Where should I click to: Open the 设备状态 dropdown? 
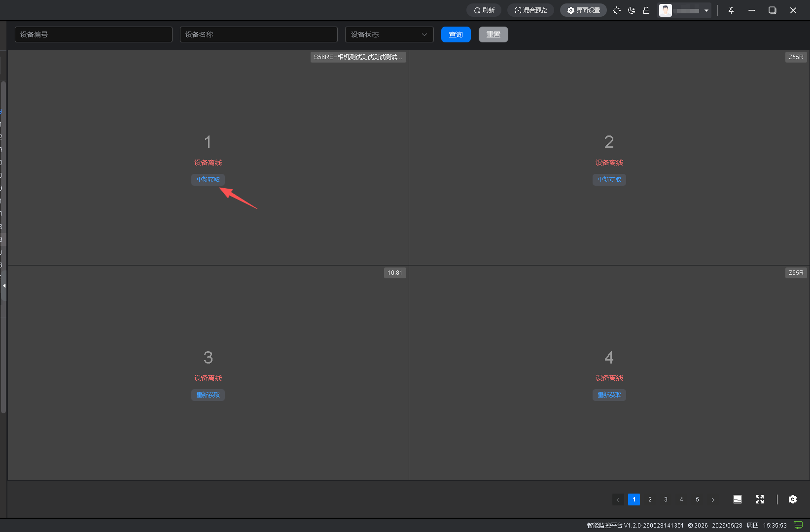[x=389, y=34]
